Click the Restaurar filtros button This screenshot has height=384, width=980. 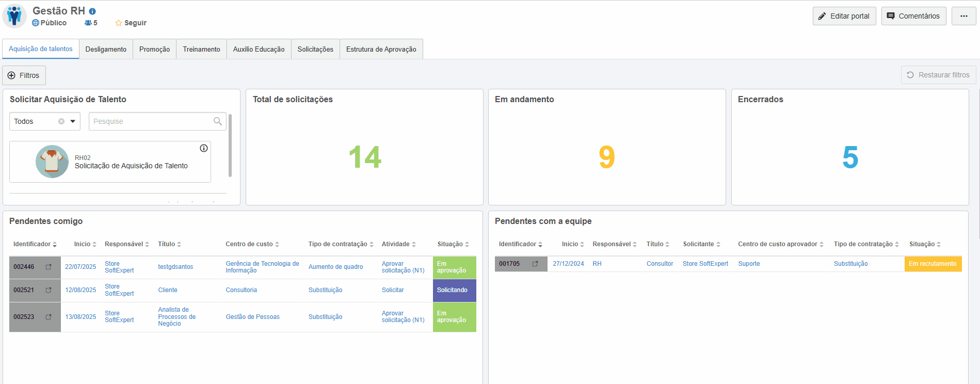point(938,75)
